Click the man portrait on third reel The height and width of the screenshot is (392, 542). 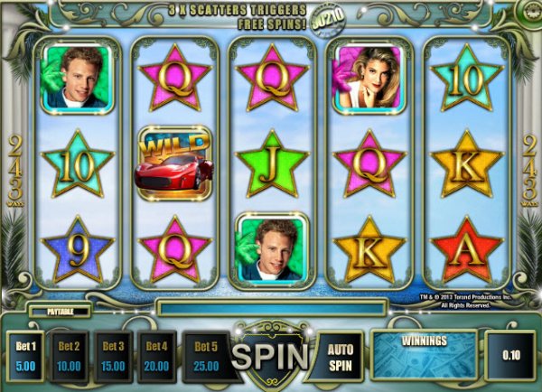[x=272, y=248]
